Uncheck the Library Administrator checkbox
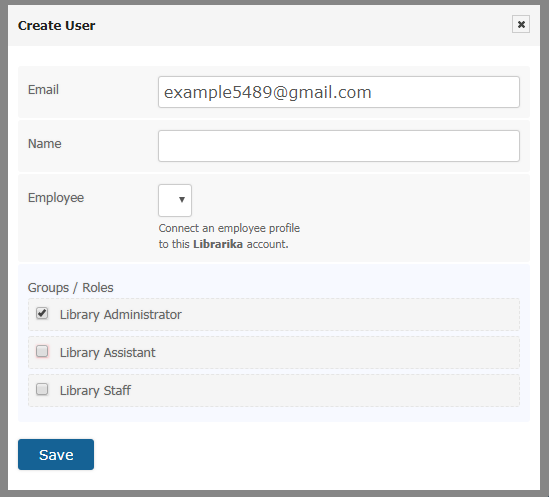 [42, 313]
